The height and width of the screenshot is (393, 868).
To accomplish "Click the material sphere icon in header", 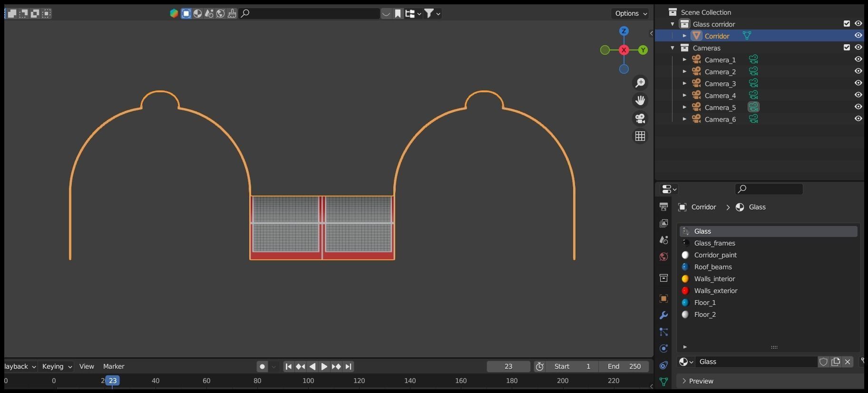I will pyautogui.click(x=197, y=13).
